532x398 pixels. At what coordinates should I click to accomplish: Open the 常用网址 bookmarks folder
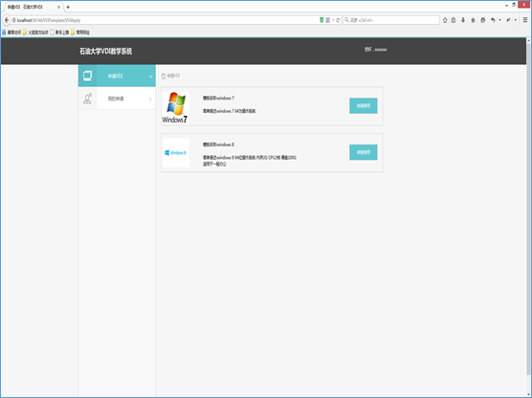(80, 33)
